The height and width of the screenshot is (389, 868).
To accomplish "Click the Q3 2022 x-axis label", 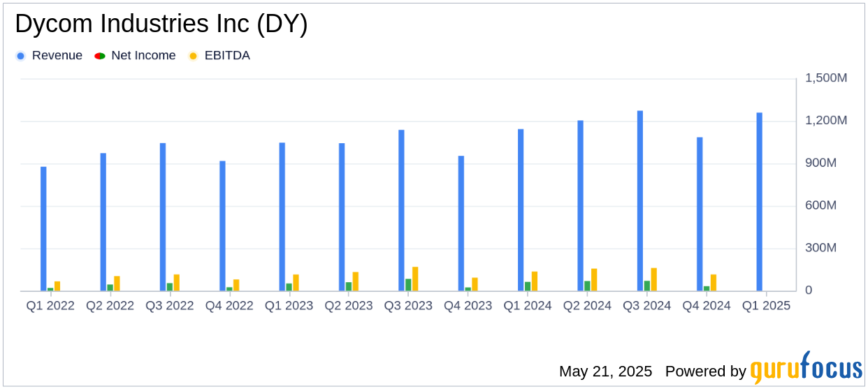I will tap(170, 306).
